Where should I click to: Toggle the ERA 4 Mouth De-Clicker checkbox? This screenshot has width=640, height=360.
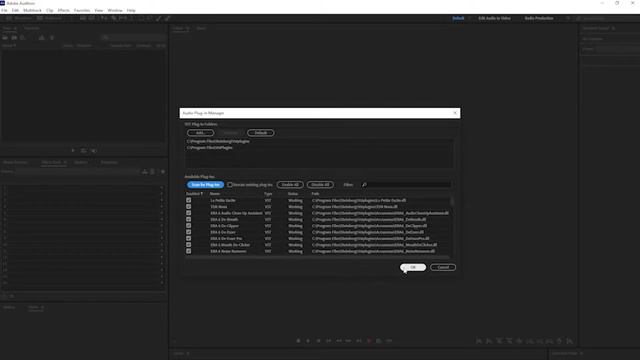pos(189,244)
